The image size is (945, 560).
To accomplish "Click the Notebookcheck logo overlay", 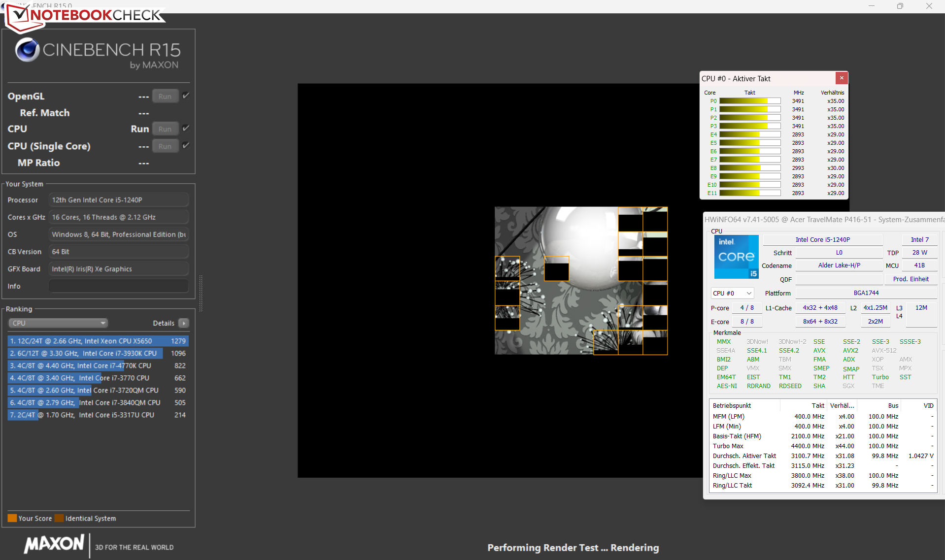I will coord(84,16).
